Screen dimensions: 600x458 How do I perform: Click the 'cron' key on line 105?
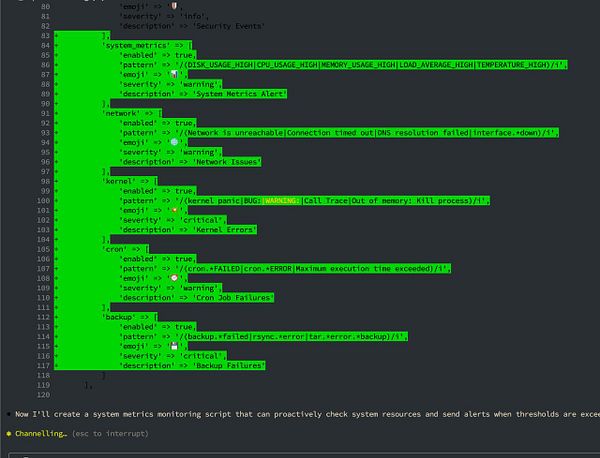click(x=115, y=249)
